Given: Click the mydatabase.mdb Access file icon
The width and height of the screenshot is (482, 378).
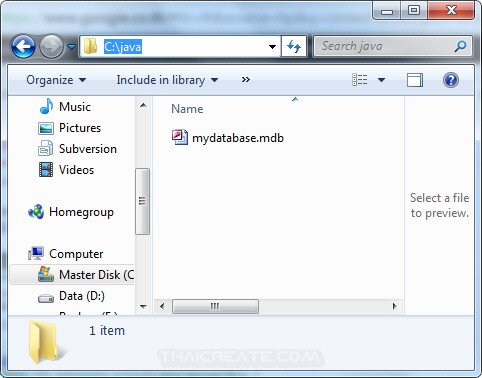Looking at the screenshot, I should 180,137.
